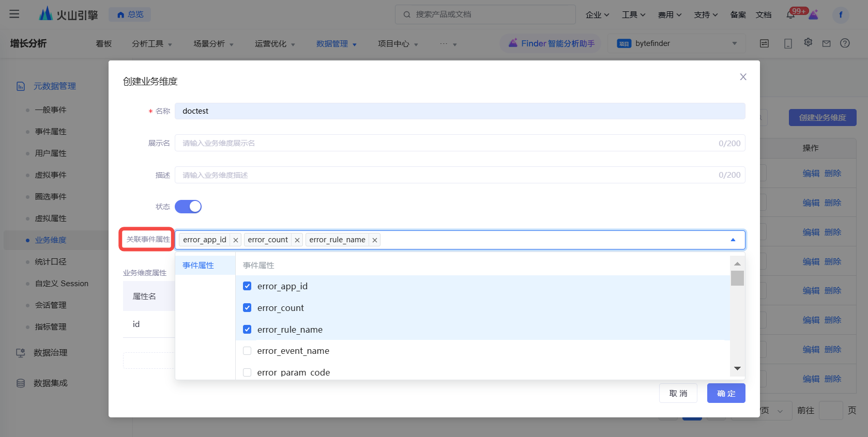
Task: Go to 自定义 Session in sidebar
Action: [62, 284]
